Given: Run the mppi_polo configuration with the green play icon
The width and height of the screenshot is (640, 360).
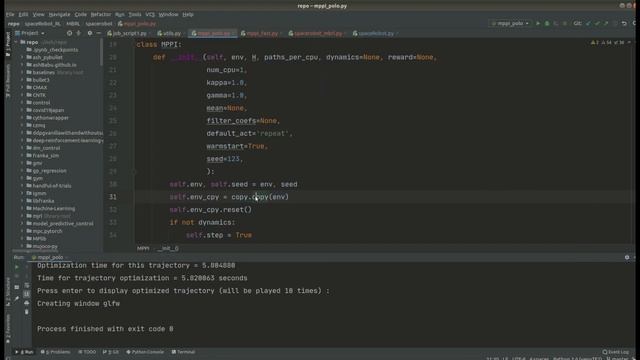Looking at the screenshot, I should (x=538, y=24).
